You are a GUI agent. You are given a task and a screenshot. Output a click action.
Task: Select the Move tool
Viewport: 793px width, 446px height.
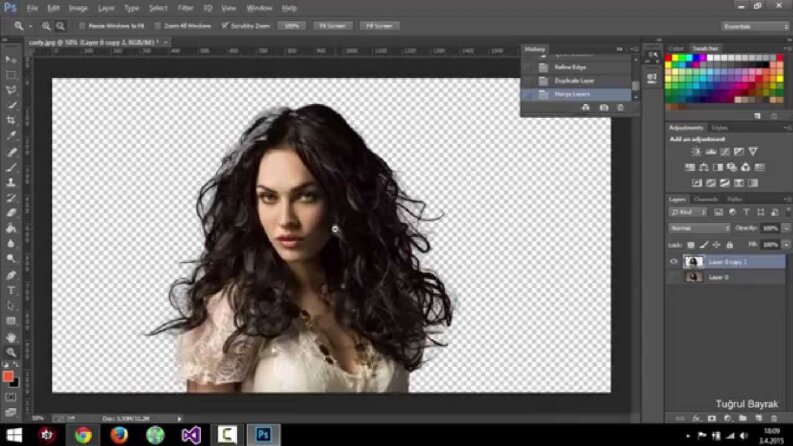pos(11,60)
